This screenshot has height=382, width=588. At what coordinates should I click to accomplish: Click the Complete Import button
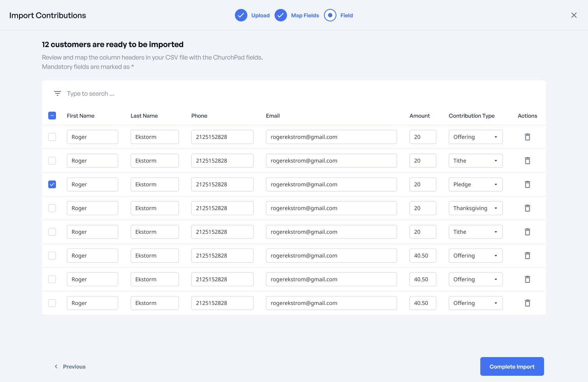512,366
